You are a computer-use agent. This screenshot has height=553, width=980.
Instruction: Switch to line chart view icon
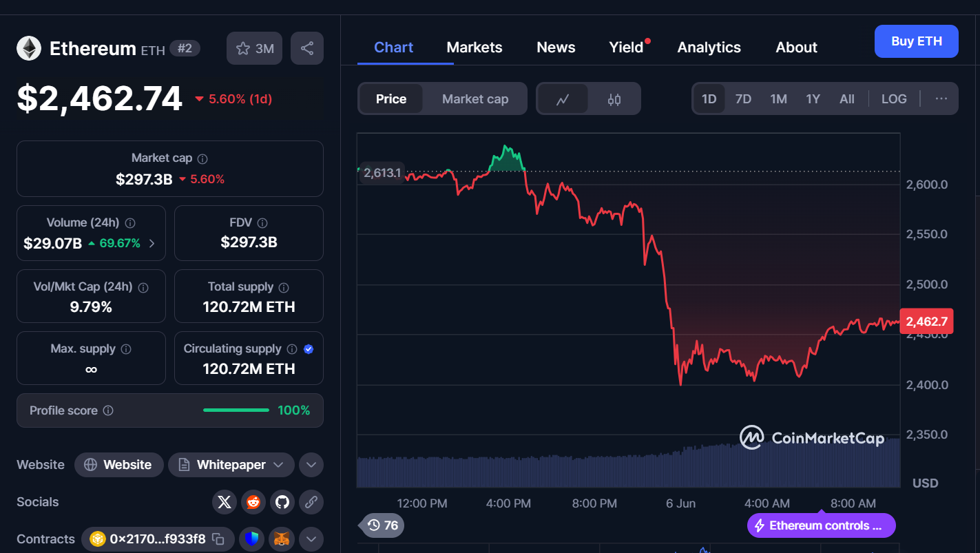click(x=563, y=99)
